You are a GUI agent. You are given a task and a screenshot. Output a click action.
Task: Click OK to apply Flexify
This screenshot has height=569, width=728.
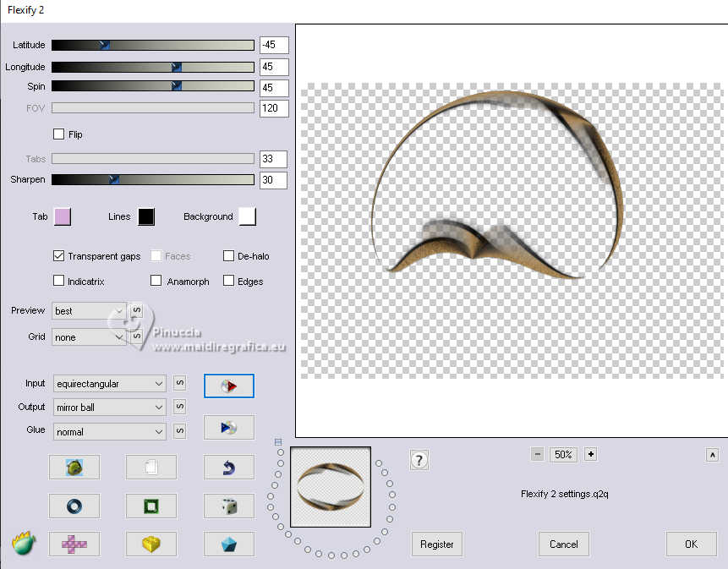point(692,544)
